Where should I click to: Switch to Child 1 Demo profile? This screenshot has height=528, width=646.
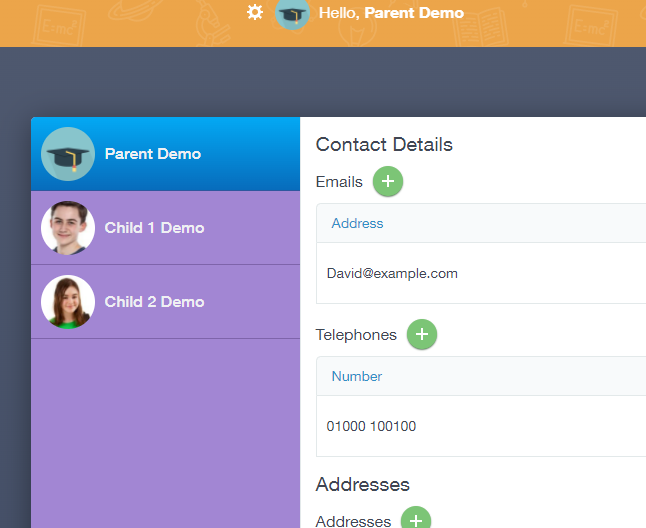tap(154, 228)
